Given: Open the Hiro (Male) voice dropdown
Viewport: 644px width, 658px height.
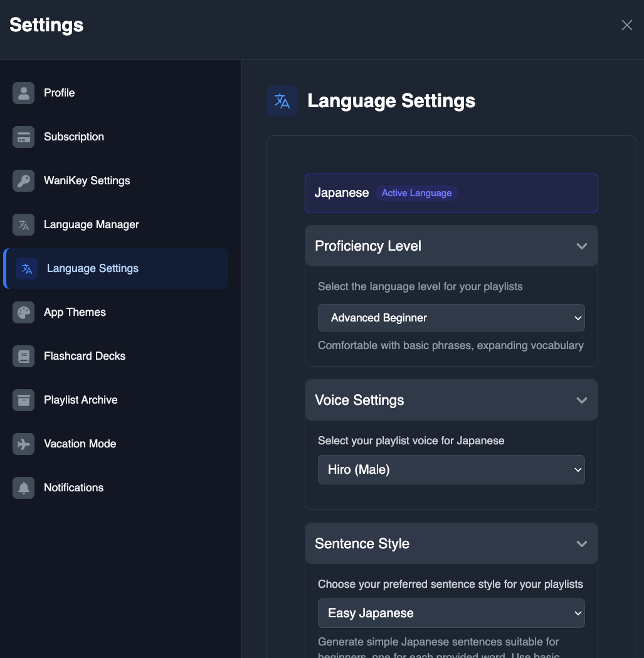Looking at the screenshot, I should pyautogui.click(x=451, y=469).
